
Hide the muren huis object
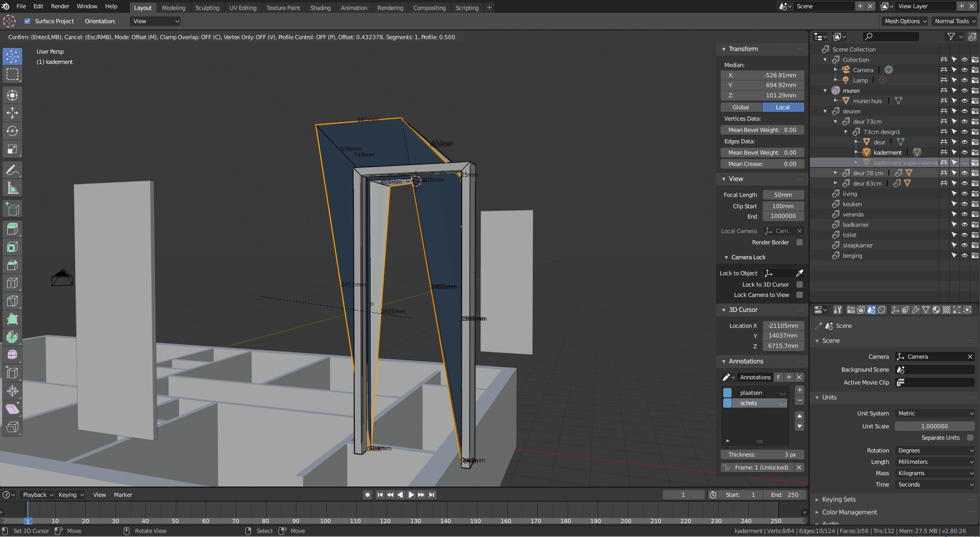pyautogui.click(x=964, y=100)
